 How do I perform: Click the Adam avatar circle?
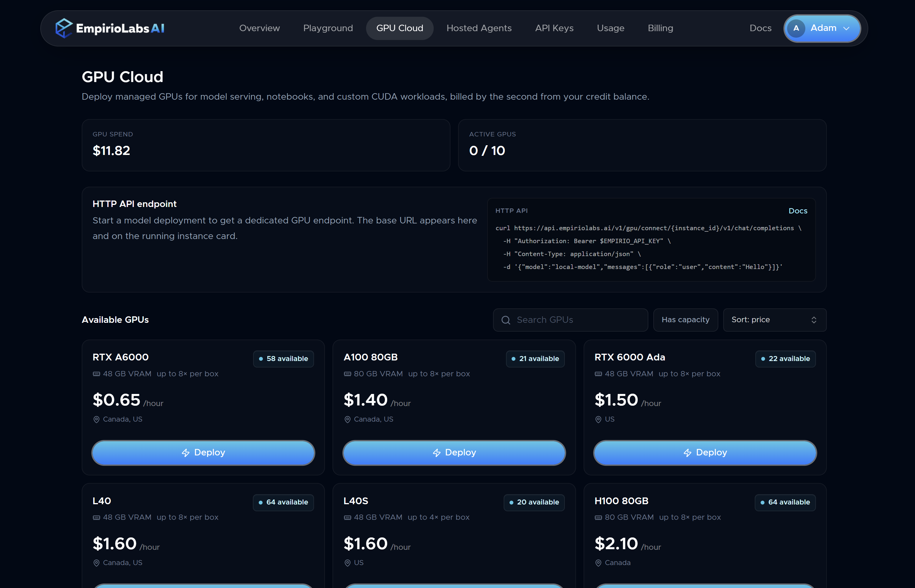(796, 28)
